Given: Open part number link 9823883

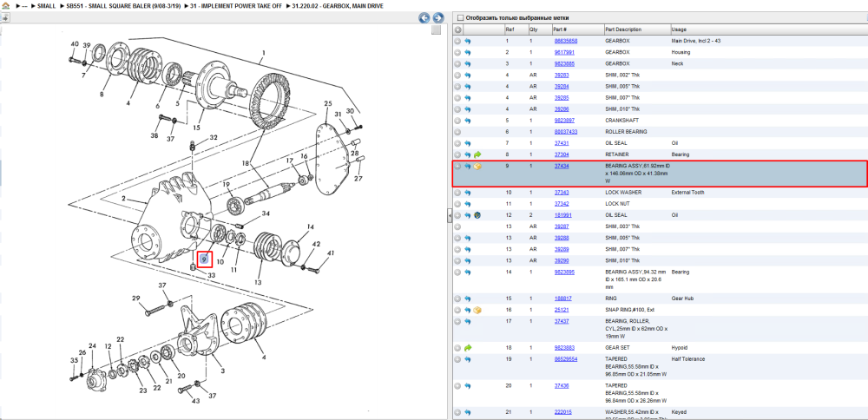Looking at the screenshot, I should coord(564,347).
